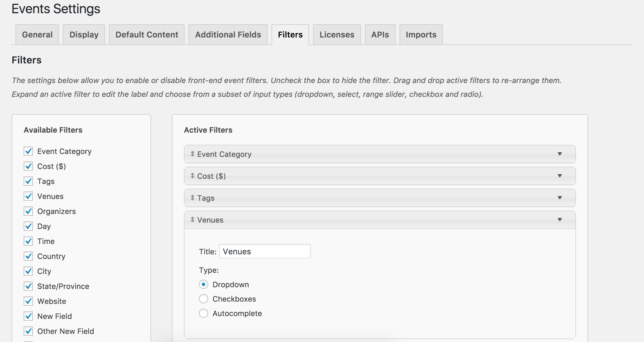Toggle the Other New Field checkbox

tap(28, 331)
